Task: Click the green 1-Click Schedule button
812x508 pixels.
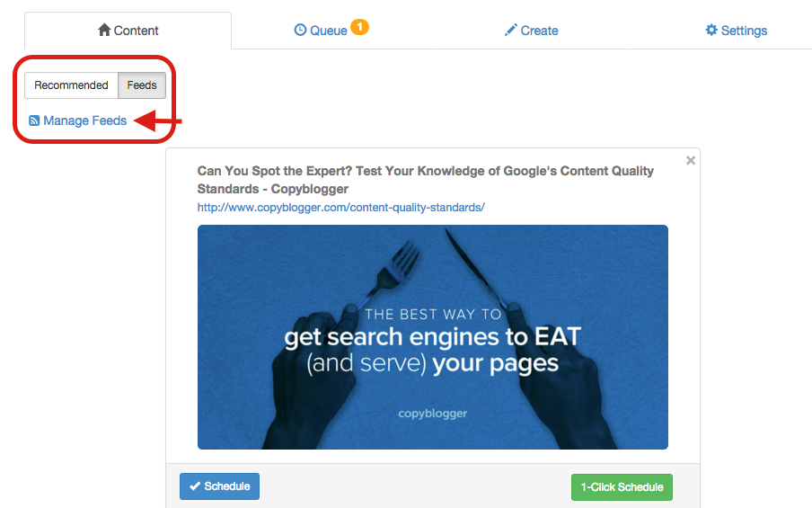Action: (x=622, y=487)
